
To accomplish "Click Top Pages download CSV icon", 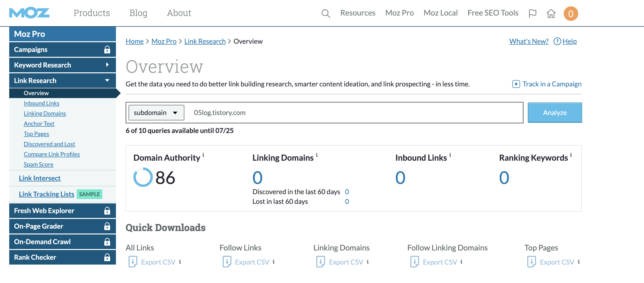I will [x=531, y=262].
